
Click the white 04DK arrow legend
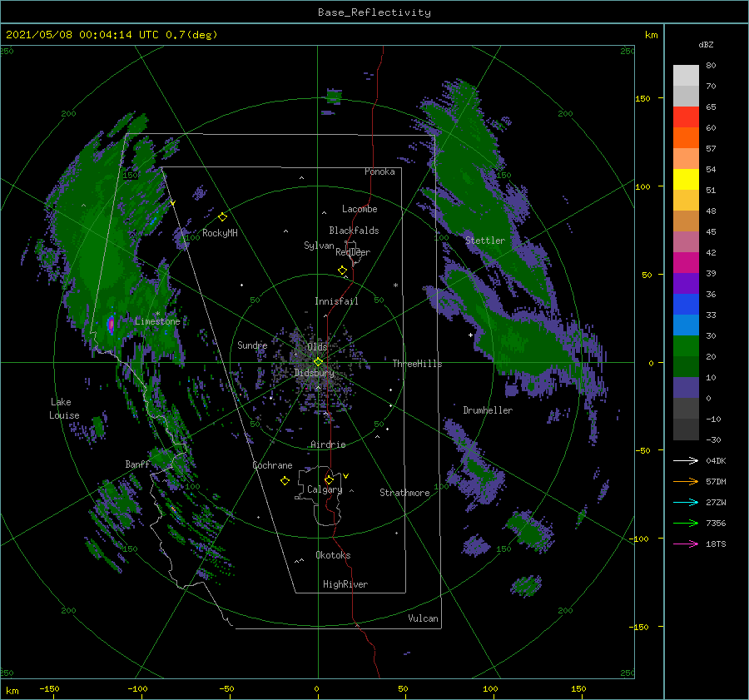(x=686, y=460)
